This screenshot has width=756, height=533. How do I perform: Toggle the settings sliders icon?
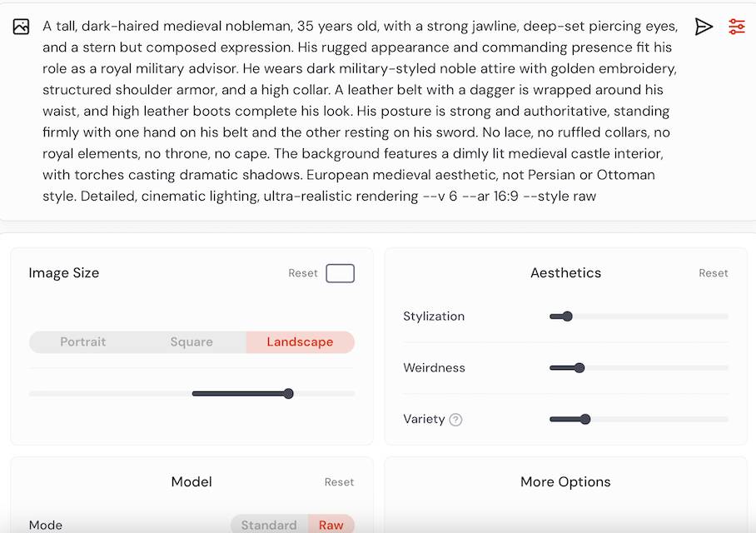point(737,27)
